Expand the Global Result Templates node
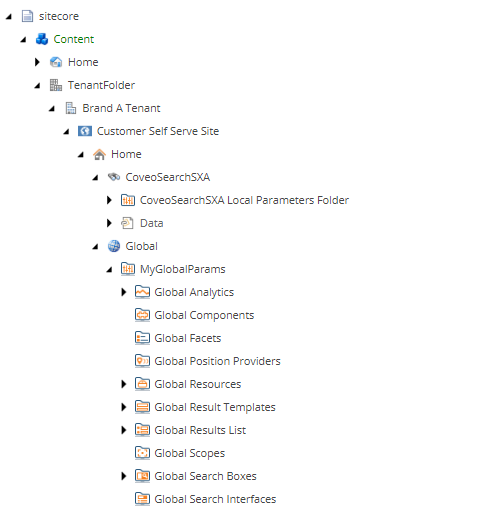 123,407
